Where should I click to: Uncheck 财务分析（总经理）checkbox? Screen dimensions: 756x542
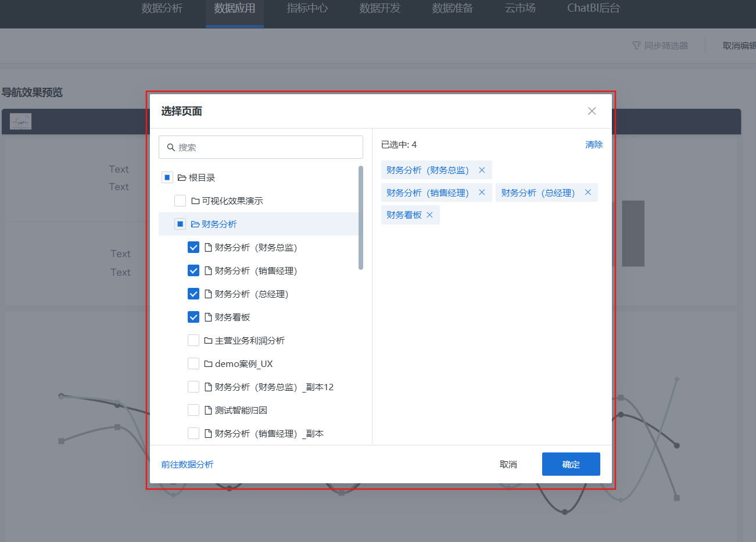coord(194,294)
